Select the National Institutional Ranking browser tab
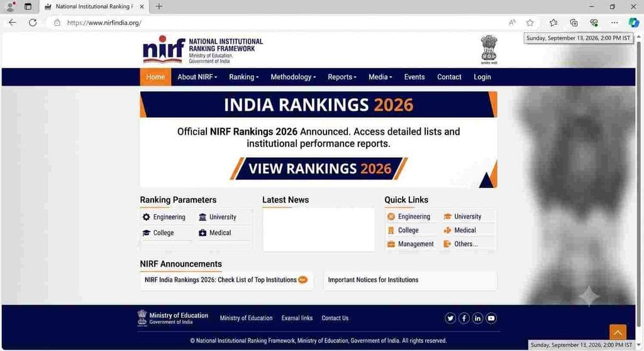 [x=94, y=6]
